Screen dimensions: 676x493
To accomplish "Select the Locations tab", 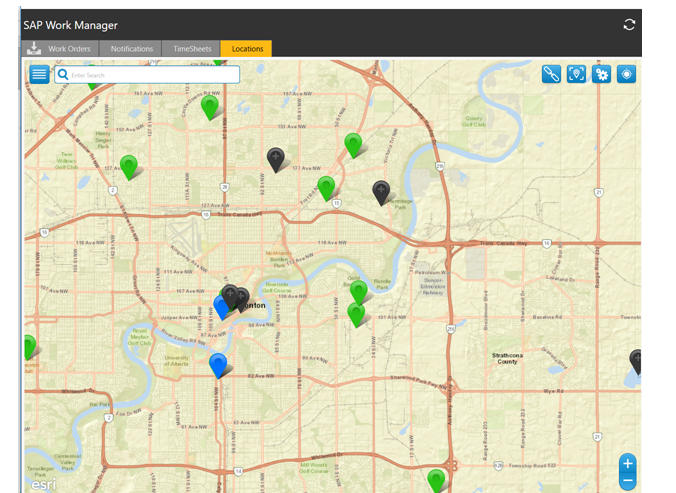I will 247,49.
